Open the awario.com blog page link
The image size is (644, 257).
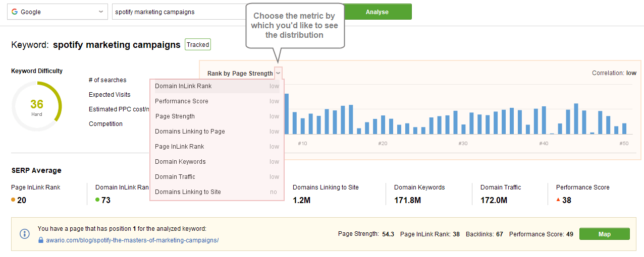point(133,240)
